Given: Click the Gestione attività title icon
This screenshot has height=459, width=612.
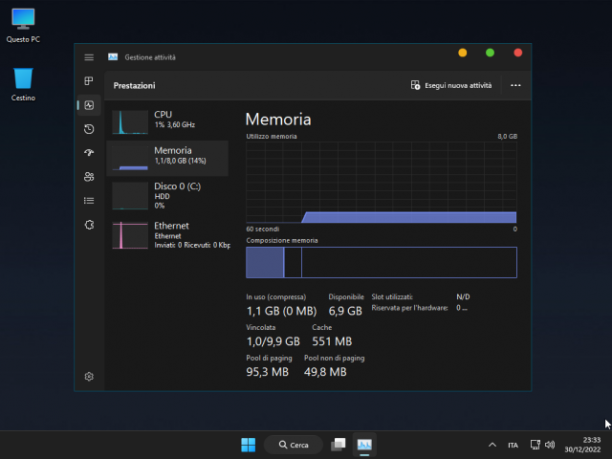Looking at the screenshot, I should tap(113, 57).
